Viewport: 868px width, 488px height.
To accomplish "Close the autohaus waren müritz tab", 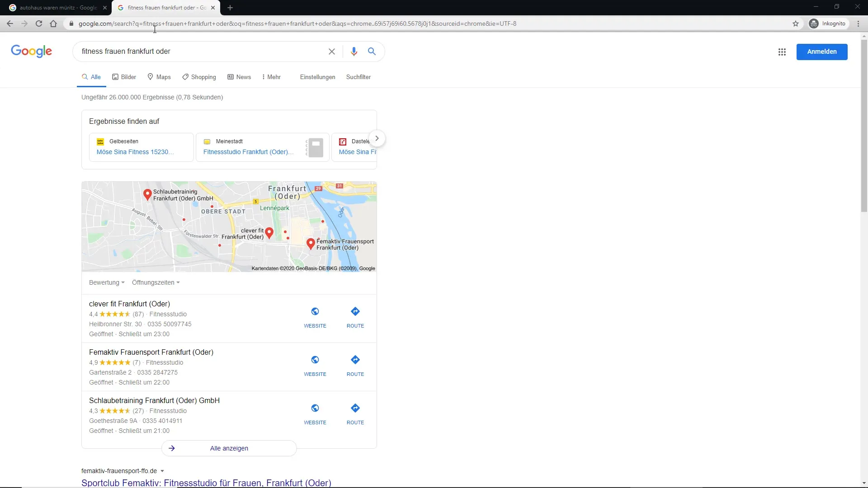I will 105,8.
